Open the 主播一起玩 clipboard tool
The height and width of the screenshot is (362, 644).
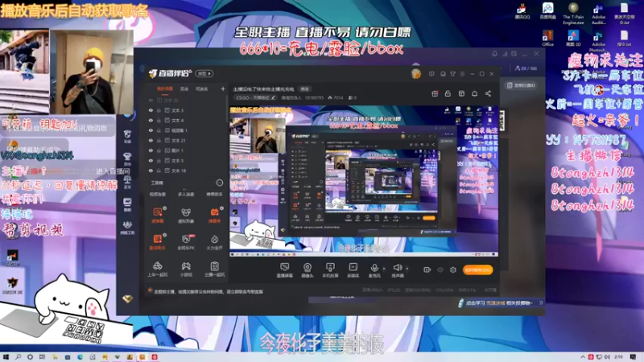point(214,269)
